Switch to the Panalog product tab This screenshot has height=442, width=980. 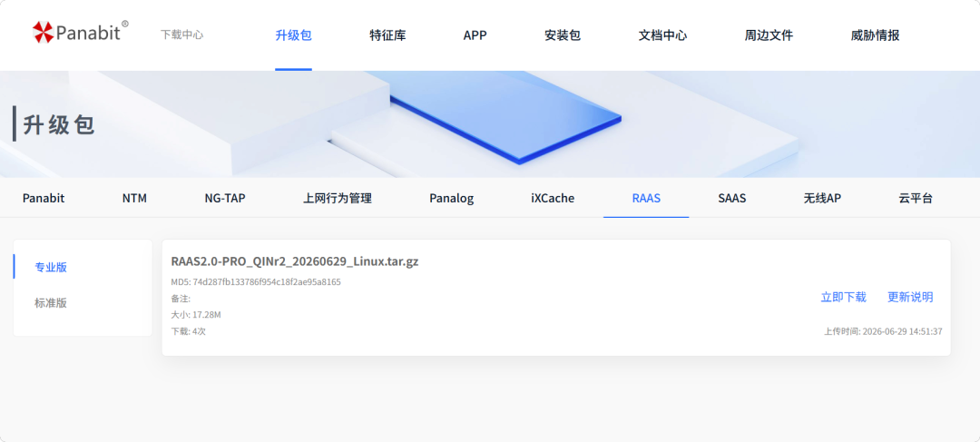[451, 198]
